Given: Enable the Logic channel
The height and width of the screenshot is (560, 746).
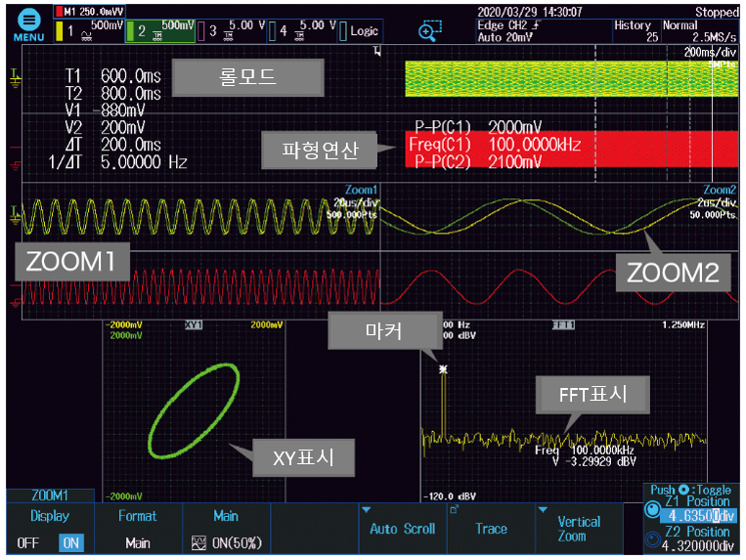Looking at the screenshot, I should click(x=360, y=31).
